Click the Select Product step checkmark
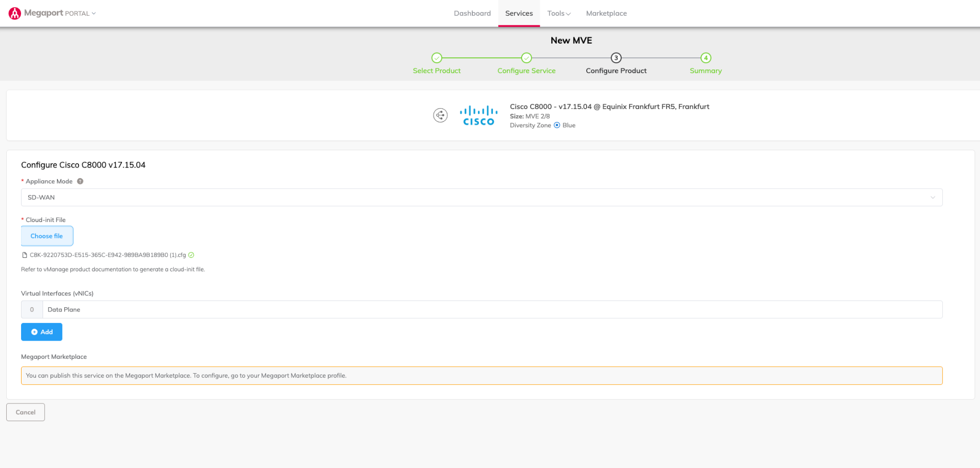 436,58
